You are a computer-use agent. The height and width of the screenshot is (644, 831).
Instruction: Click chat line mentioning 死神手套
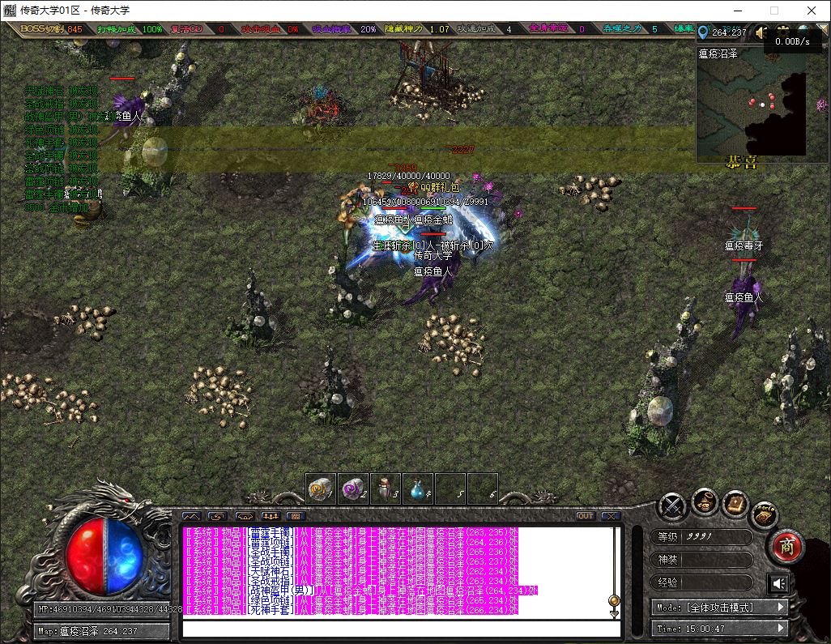(351, 610)
